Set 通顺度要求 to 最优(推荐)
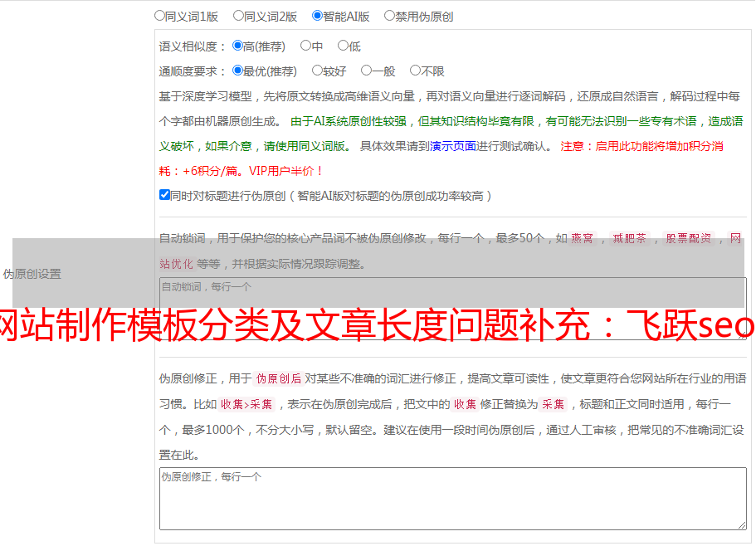This screenshot has width=756, height=546. 237,71
